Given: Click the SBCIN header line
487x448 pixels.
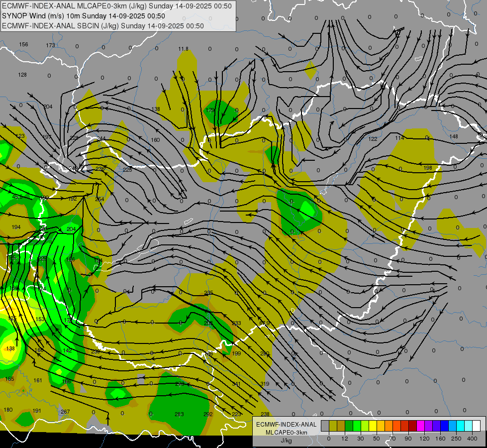Looking at the screenshot, I should (x=103, y=26).
